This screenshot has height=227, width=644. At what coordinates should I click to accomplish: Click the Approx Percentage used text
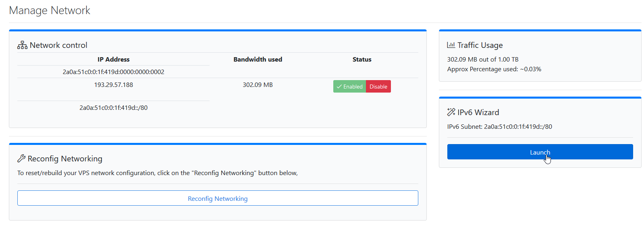[x=494, y=69]
